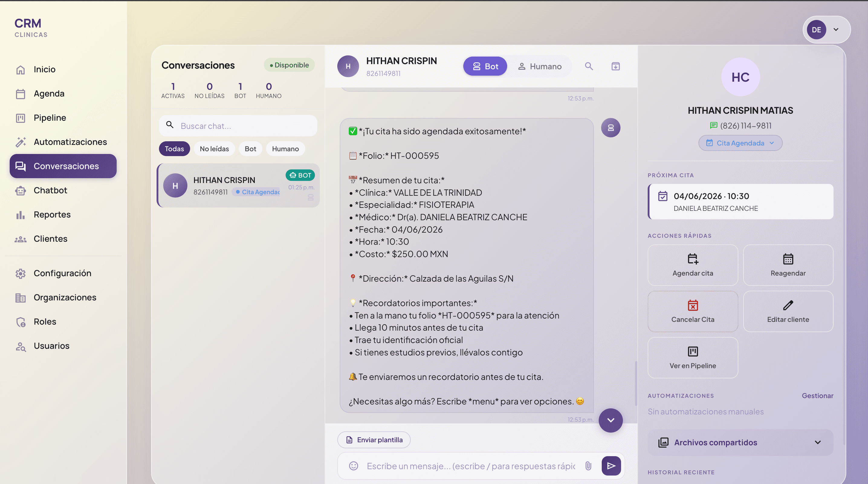The image size is (868, 484).
Task: Click the H avatar in chat header
Action: click(348, 66)
